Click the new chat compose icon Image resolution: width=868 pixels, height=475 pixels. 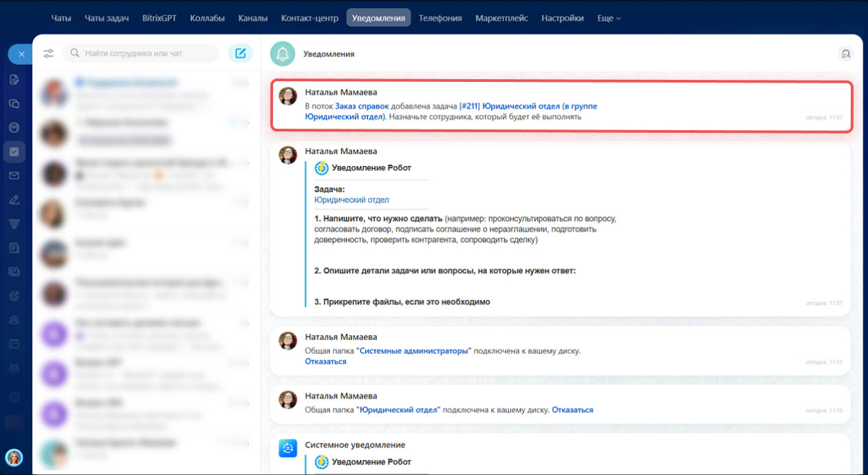coord(240,53)
